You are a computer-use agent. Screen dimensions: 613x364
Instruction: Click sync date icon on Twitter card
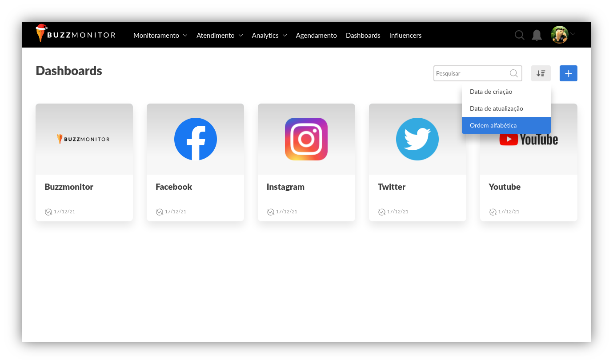tap(382, 212)
